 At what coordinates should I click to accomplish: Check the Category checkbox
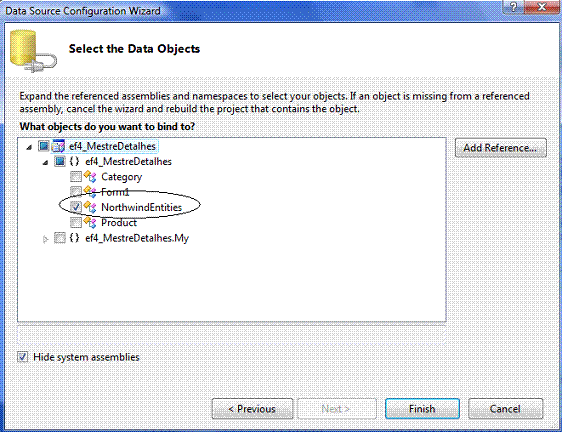click(76, 176)
